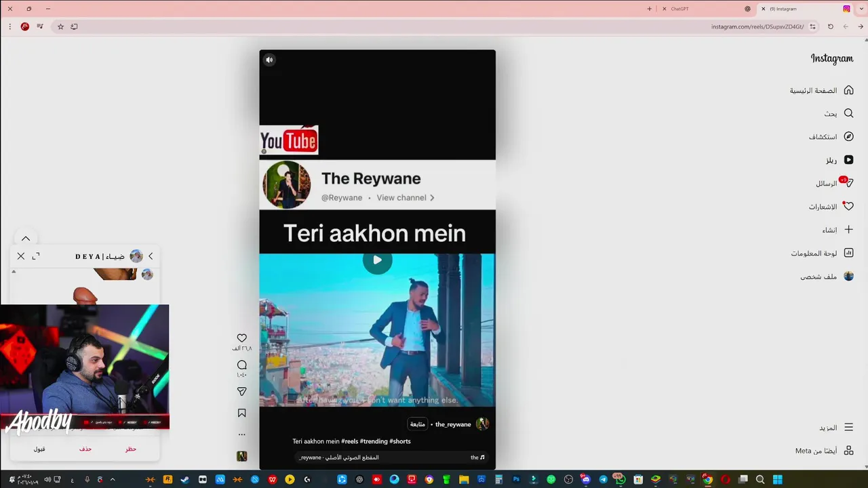868x488 pixels.
Task: Switch to the ChatGPT browser tab
Action: pos(705,9)
